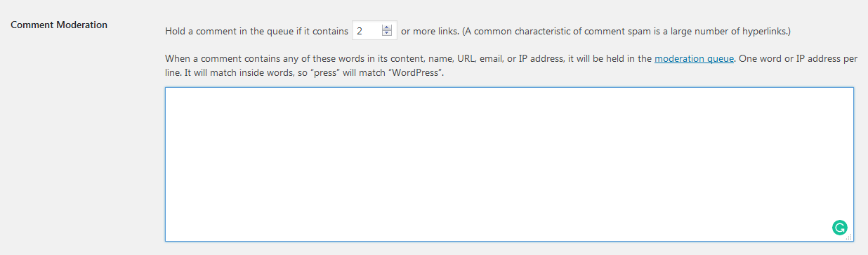
Task: Select the value 2 in links field
Action: [x=360, y=31]
